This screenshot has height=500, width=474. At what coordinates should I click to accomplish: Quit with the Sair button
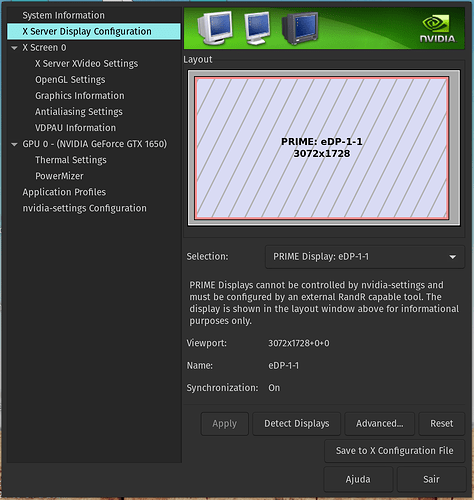(431, 479)
